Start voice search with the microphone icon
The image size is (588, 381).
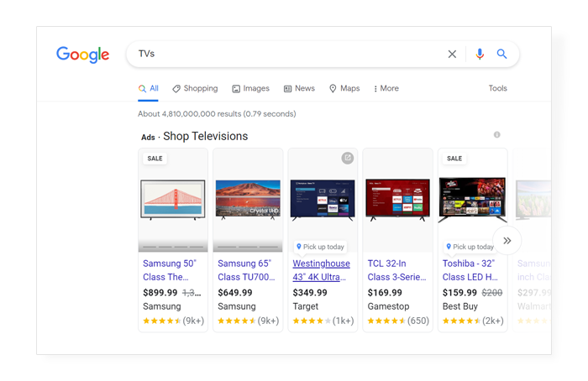tap(480, 54)
